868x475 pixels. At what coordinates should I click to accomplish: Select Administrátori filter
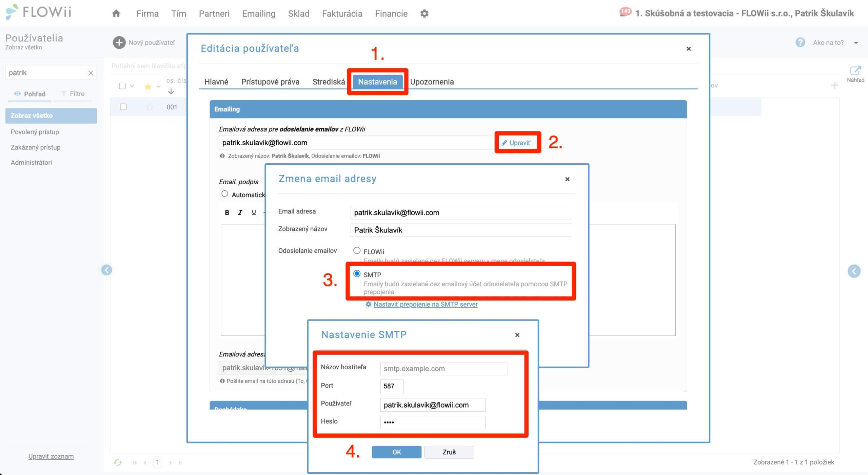(x=31, y=163)
